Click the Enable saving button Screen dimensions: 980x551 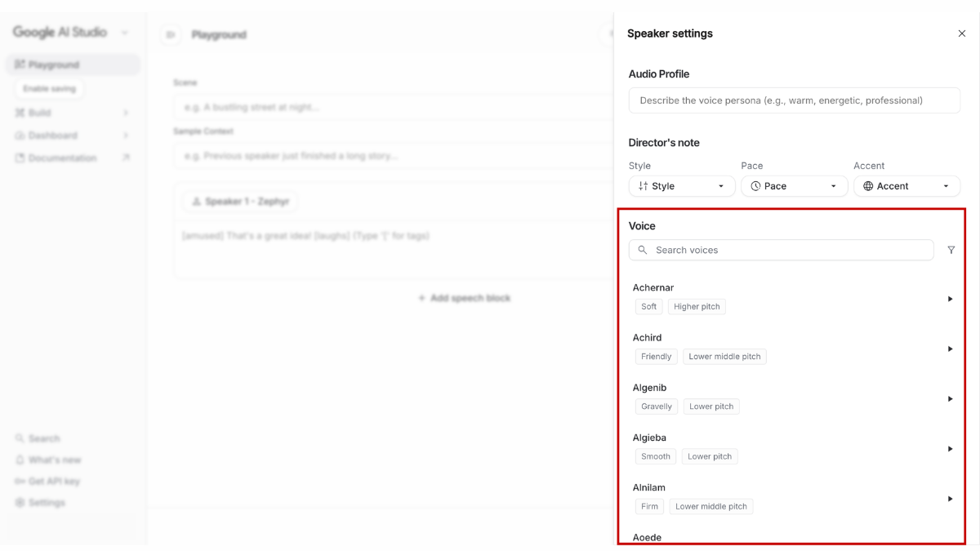tap(49, 88)
